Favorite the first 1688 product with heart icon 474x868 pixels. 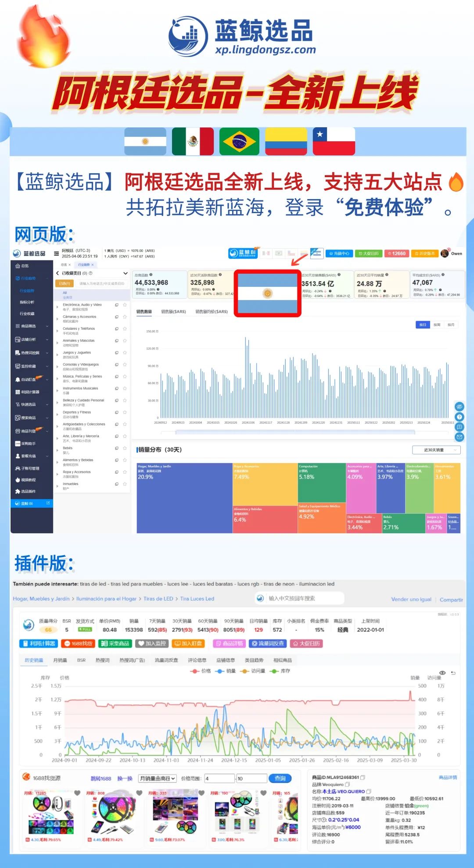coord(77,793)
